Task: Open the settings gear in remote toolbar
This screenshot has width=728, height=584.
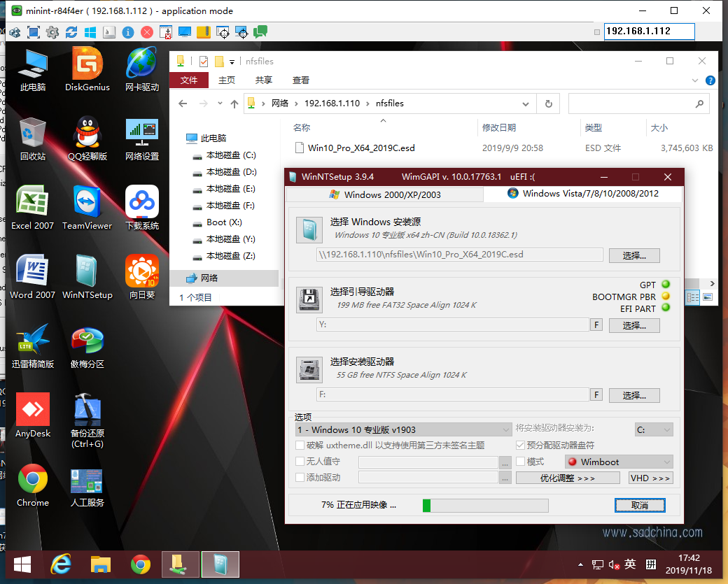Action: 52,32
